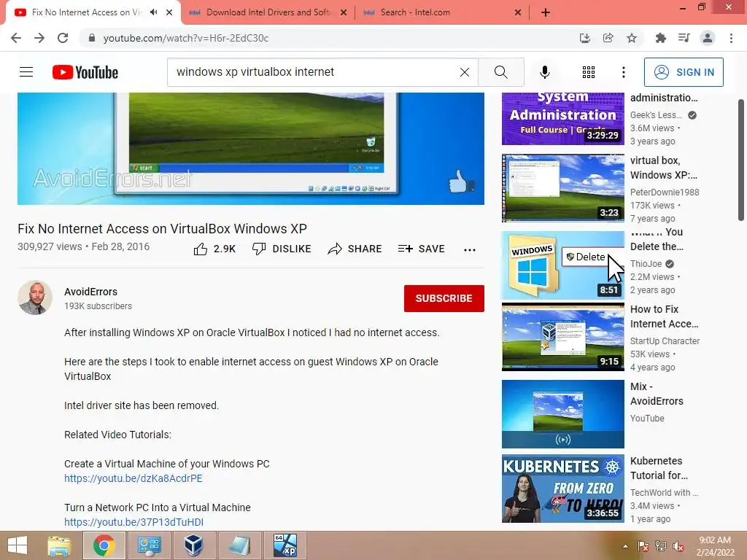Open Action Center flag tray icon

643,546
